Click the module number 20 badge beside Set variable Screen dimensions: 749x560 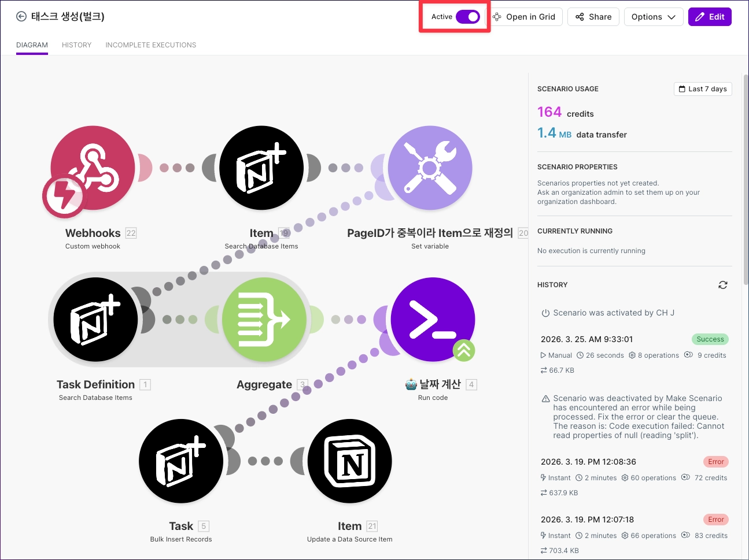point(523,233)
